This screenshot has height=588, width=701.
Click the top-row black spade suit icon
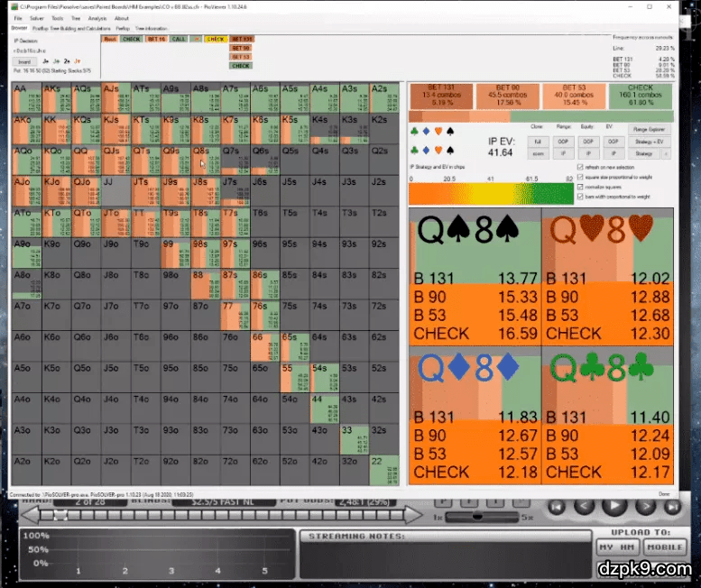(449, 131)
